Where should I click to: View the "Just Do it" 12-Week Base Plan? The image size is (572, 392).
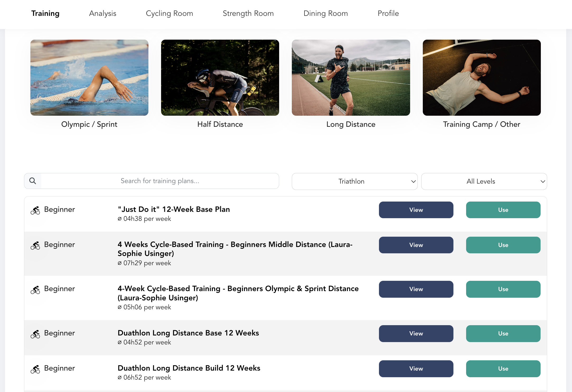click(x=416, y=210)
